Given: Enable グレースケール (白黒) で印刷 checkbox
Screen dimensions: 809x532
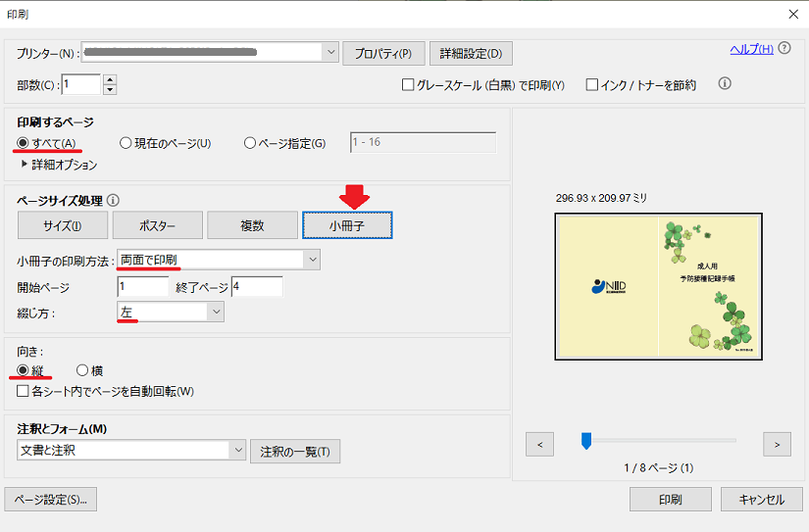Looking at the screenshot, I should click(408, 84).
